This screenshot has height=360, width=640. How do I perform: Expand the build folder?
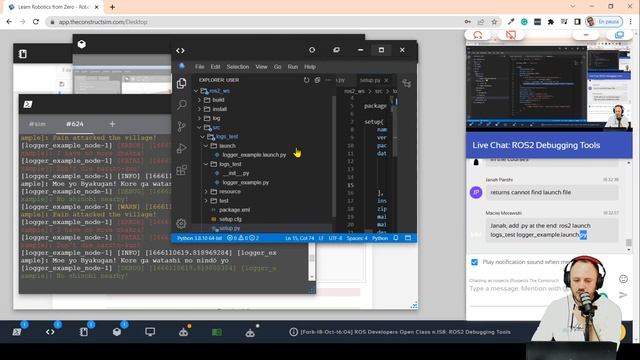200,100
